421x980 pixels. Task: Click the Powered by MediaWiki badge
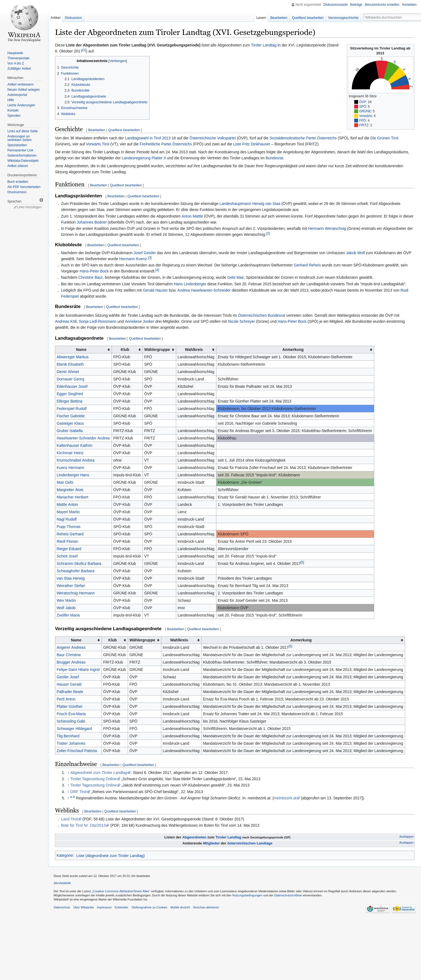[x=403, y=909]
